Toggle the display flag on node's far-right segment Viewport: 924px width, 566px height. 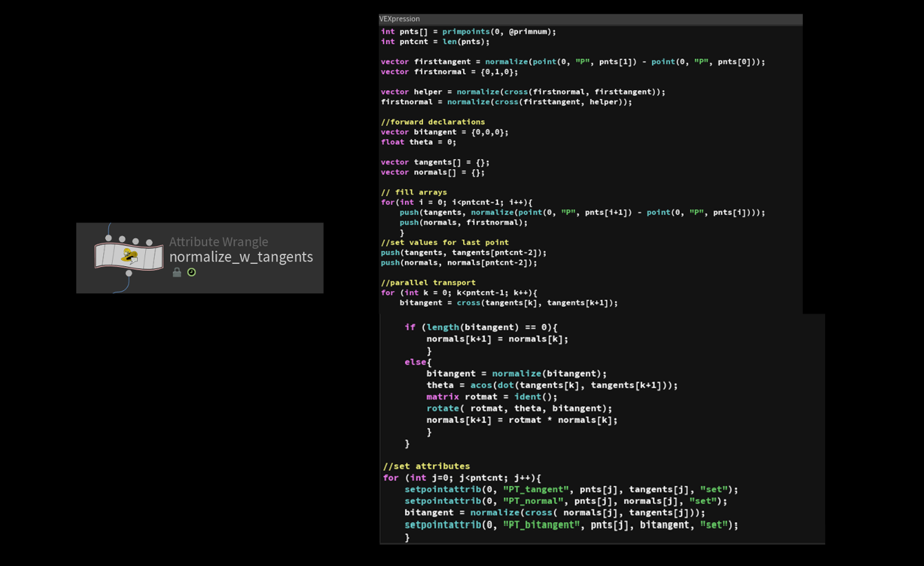point(158,257)
